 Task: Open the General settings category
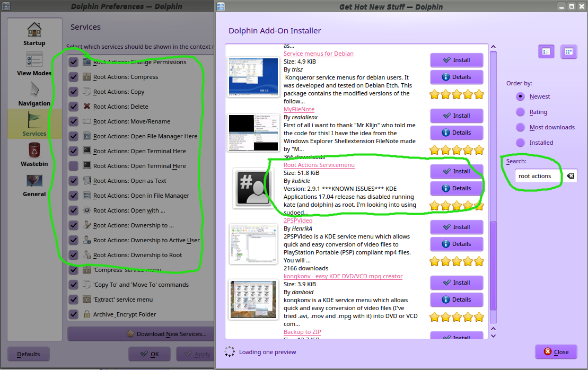coord(34,184)
